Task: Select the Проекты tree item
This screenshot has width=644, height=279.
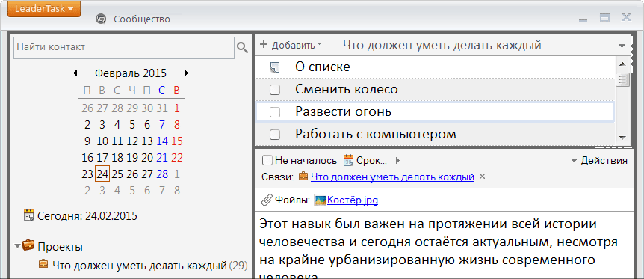Action: [x=60, y=247]
